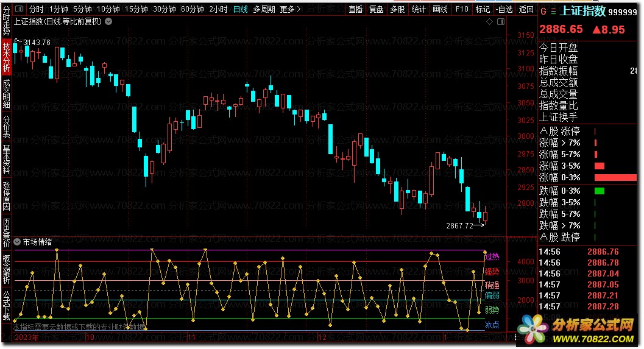Click the 总成交量 label
Screen dimensions: 644x349
(558, 94)
